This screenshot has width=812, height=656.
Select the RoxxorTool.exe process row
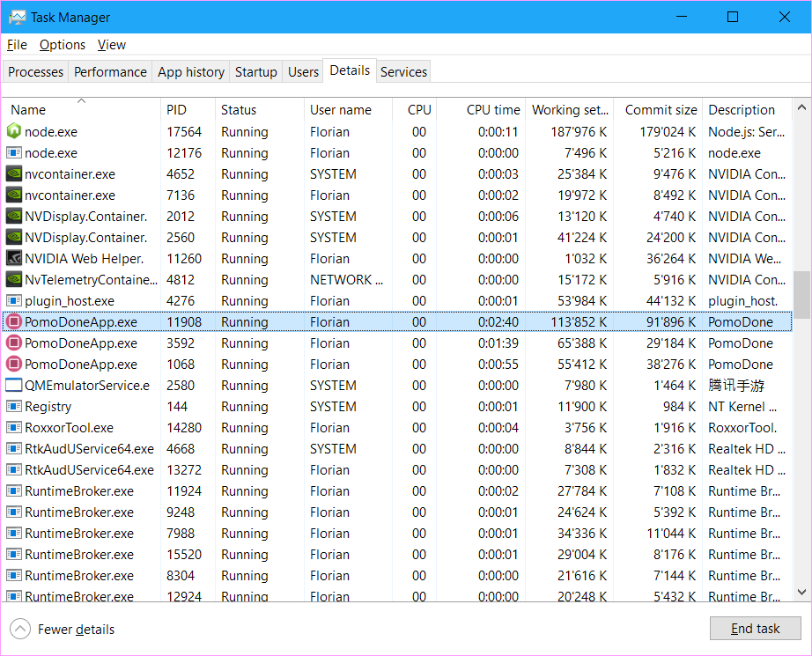pos(69,428)
